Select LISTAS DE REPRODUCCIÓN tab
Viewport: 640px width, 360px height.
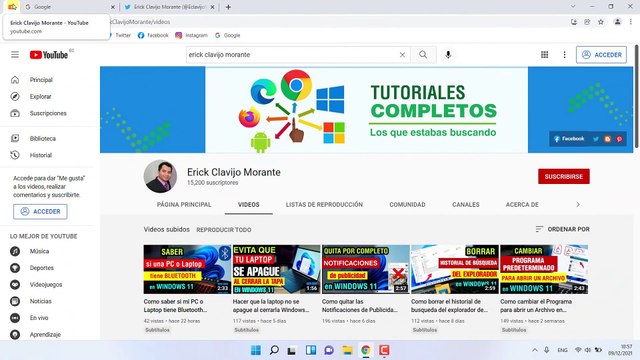point(324,204)
